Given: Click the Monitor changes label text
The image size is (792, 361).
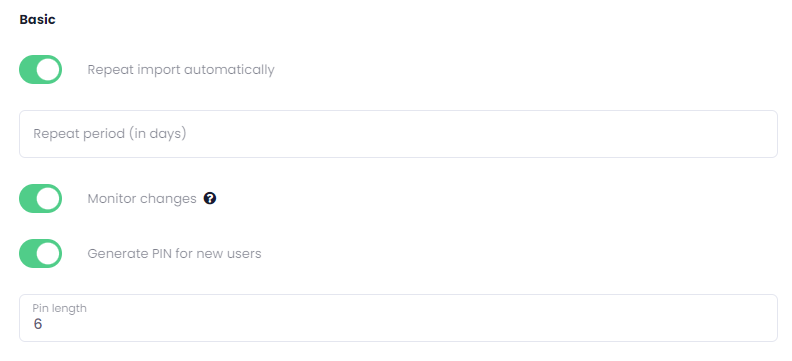Looking at the screenshot, I should (142, 198).
